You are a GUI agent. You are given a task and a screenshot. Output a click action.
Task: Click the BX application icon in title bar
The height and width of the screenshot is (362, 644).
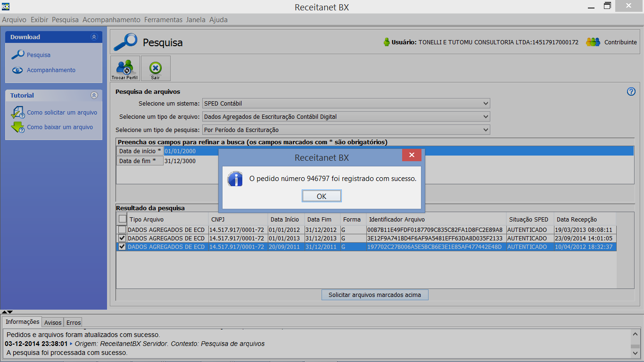5,6
